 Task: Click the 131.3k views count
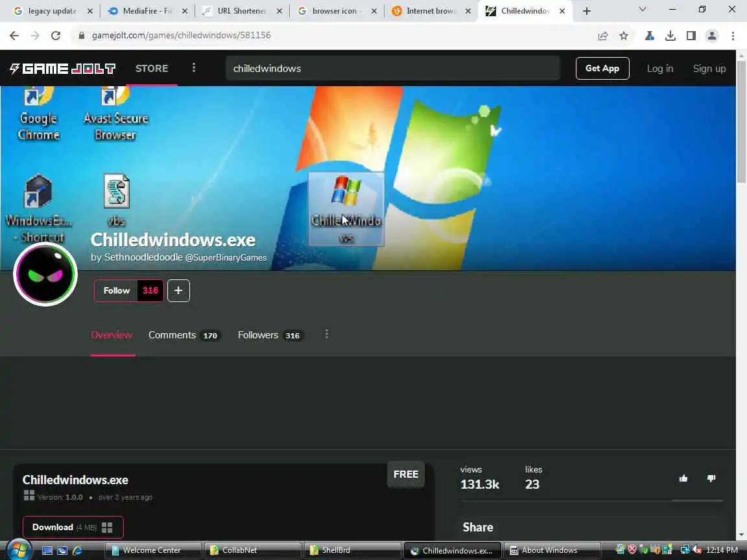[x=479, y=484]
